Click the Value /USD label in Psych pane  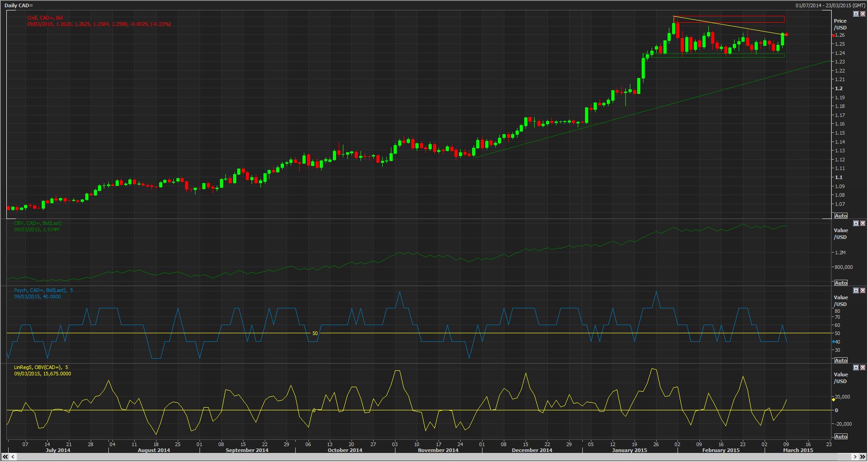pyautogui.click(x=840, y=301)
